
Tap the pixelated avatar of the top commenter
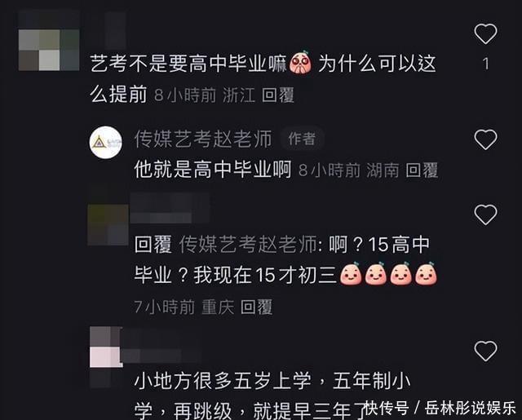[49, 41]
